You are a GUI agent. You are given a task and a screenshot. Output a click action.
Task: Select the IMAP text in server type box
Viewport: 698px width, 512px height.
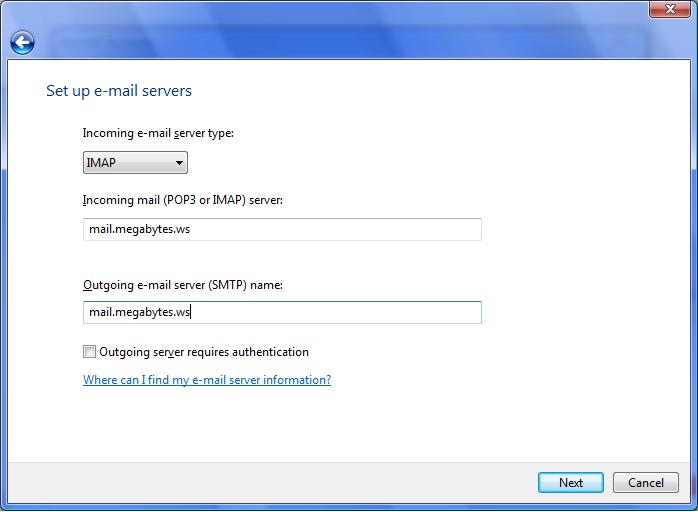pos(101,162)
